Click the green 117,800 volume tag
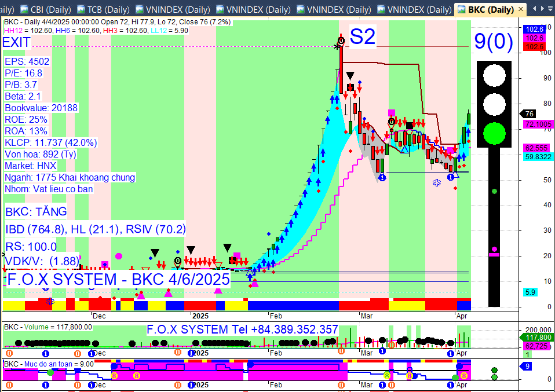Image resolution: width=555 pixels, height=392 pixels. click(536, 338)
